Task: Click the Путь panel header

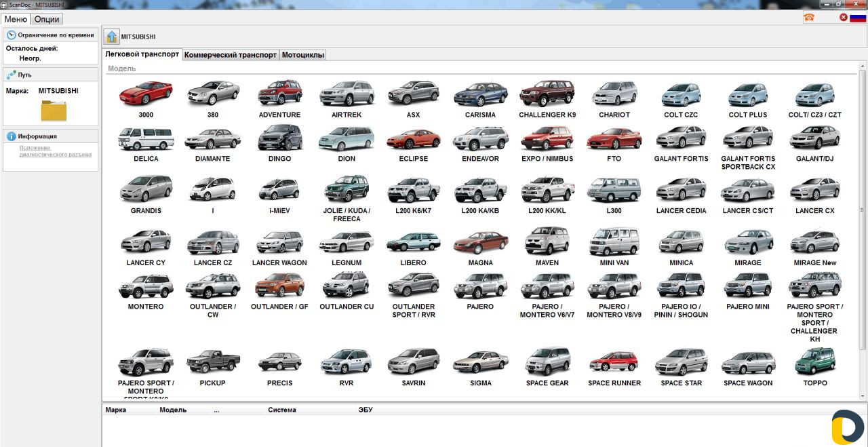Action: pyautogui.click(x=51, y=75)
